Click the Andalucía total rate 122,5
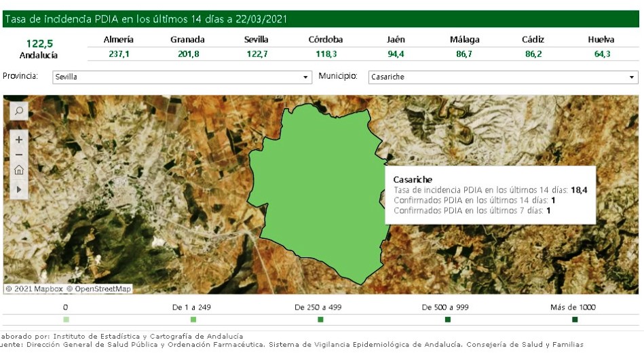644x357 pixels. tap(39, 43)
